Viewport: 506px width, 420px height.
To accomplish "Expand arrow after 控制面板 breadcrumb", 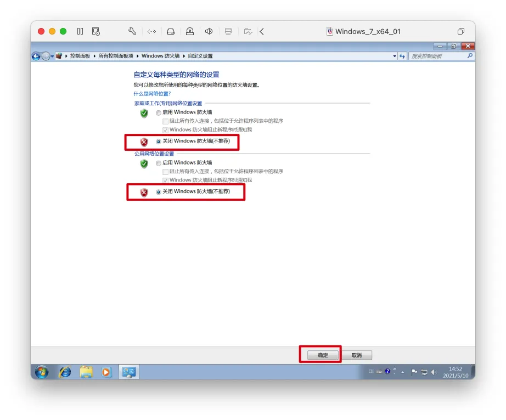I will pos(94,56).
